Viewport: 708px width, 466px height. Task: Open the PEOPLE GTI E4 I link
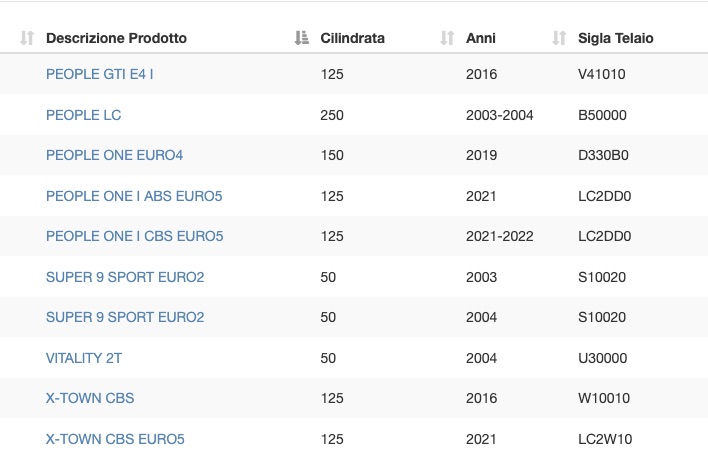100,74
